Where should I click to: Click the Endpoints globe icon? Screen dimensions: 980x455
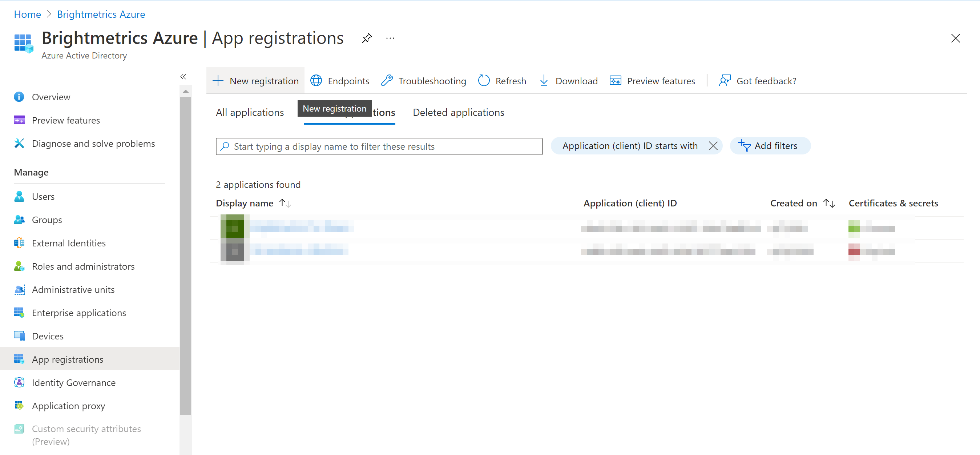(316, 81)
